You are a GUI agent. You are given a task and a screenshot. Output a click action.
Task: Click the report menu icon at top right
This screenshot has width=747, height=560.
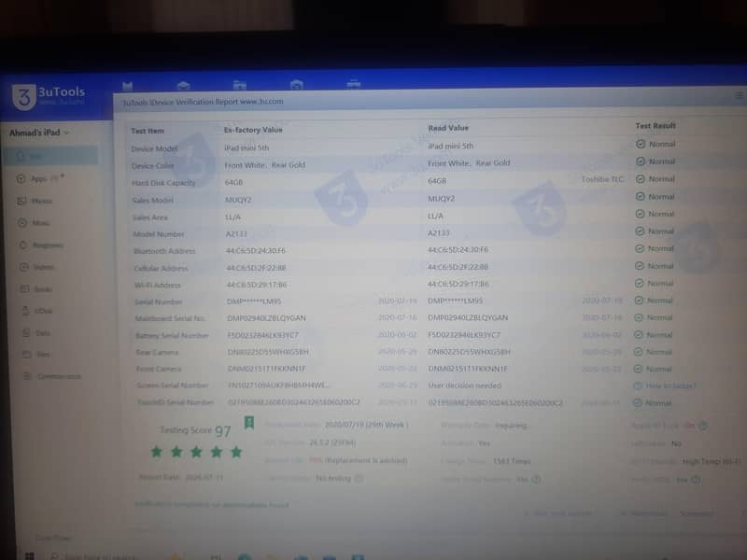(740, 95)
